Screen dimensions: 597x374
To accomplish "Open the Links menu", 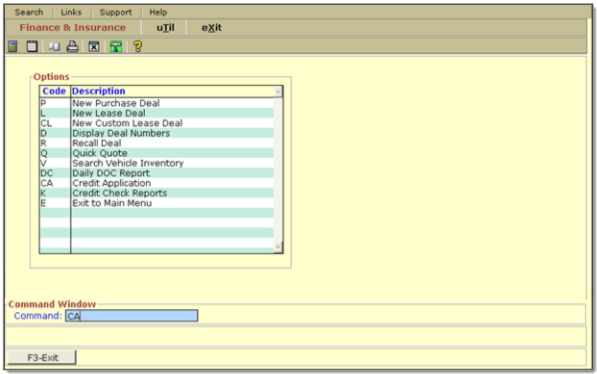I will [71, 12].
